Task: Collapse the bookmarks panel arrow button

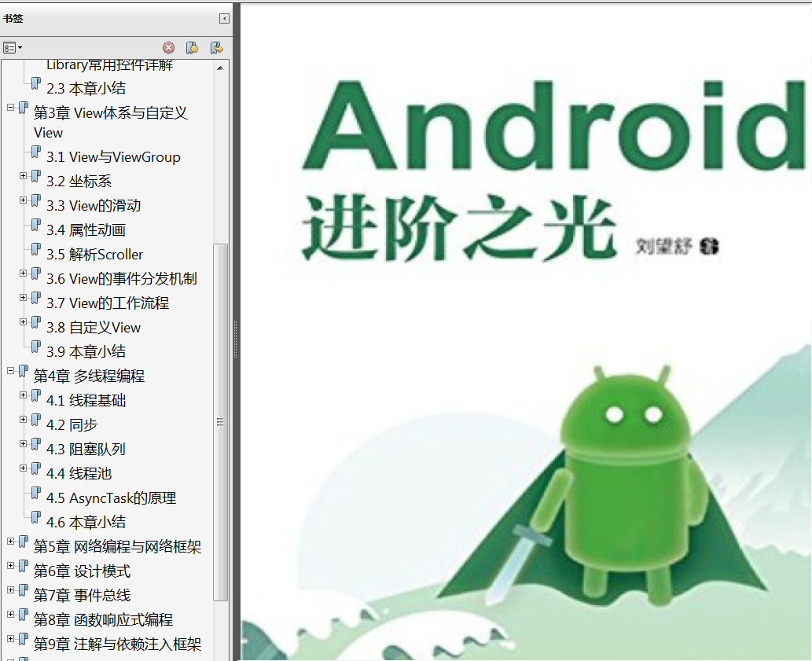Action: click(x=224, y=19)
